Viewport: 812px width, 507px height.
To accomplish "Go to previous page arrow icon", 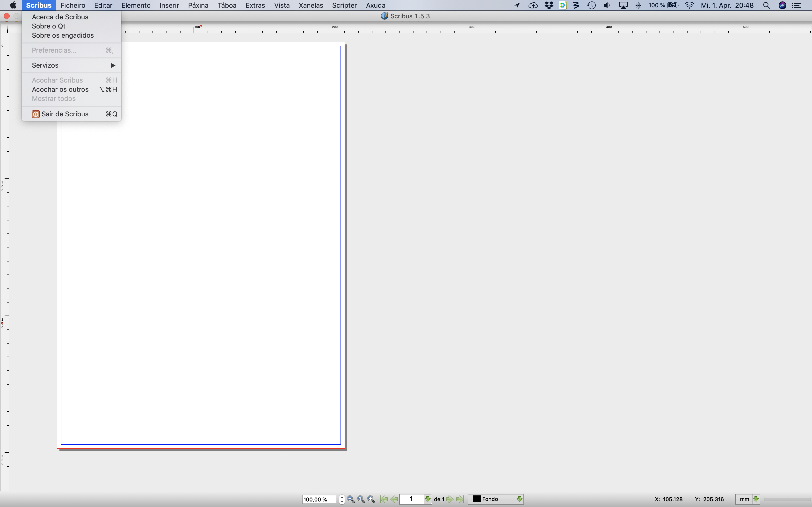I will (x=394, y=499).
